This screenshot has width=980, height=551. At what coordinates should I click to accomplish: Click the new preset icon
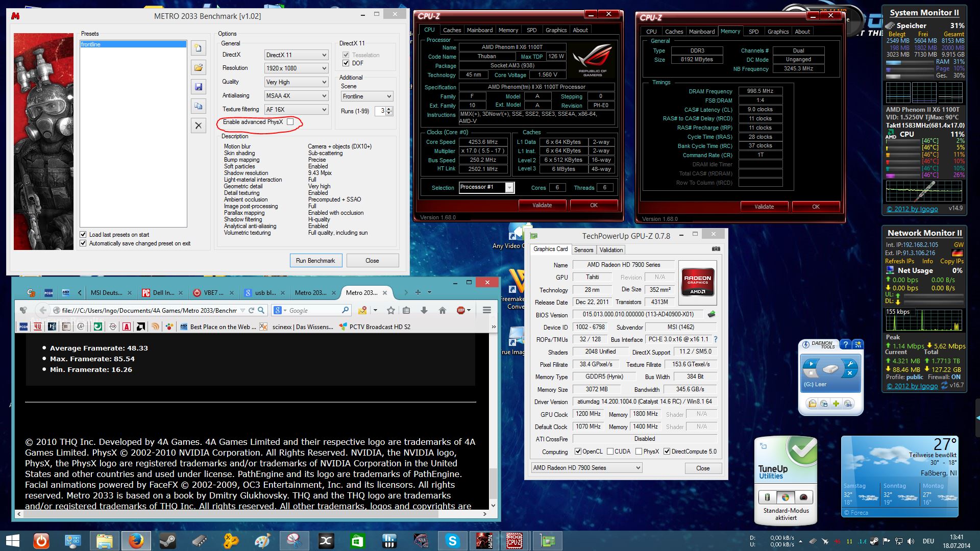[x=199, y=48]
